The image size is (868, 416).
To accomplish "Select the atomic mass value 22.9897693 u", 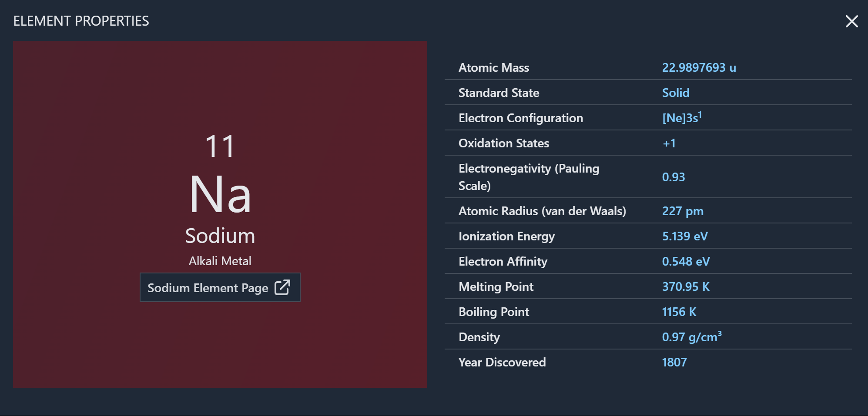I will 699,67.
